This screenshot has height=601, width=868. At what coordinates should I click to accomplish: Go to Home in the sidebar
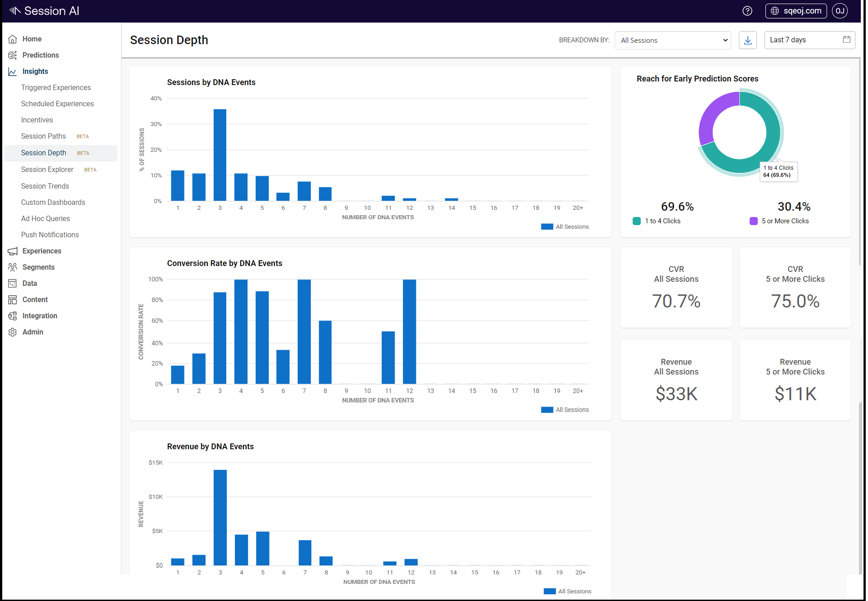click(32, 39)
